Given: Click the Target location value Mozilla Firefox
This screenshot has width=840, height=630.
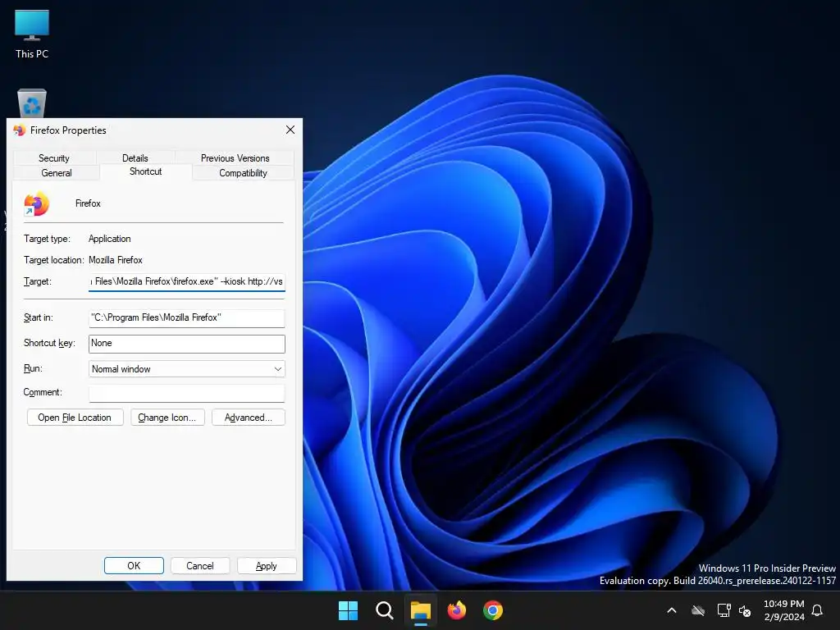Looking at the screenshot, I should click(116, 260).
